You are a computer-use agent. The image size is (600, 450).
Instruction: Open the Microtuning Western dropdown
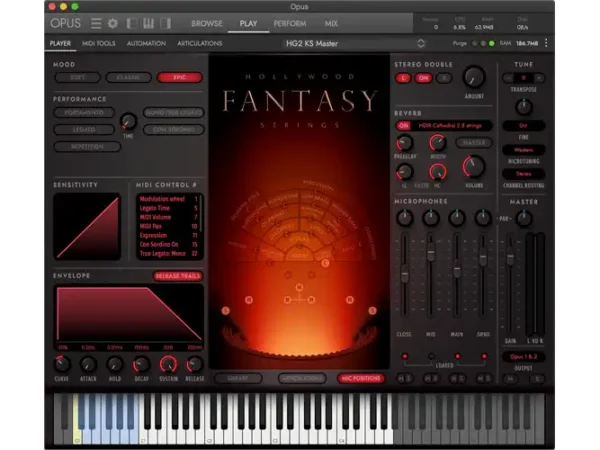[x=523, y=150]
